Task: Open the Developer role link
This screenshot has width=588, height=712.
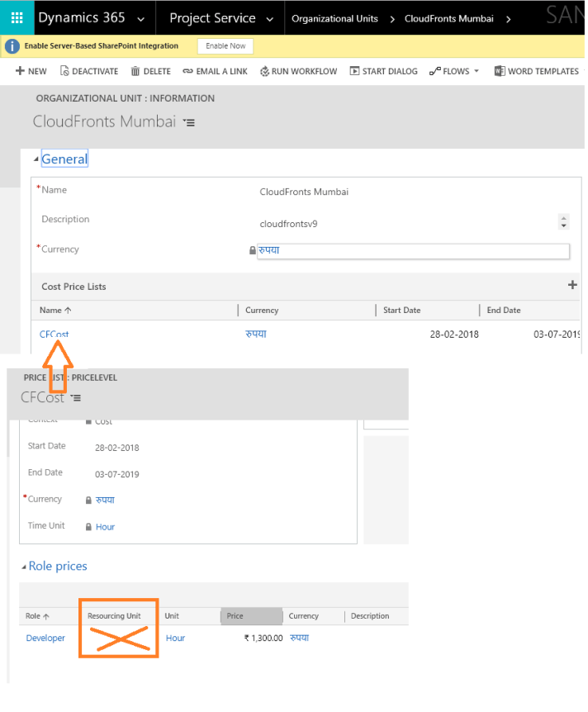Action: point(45,638)
